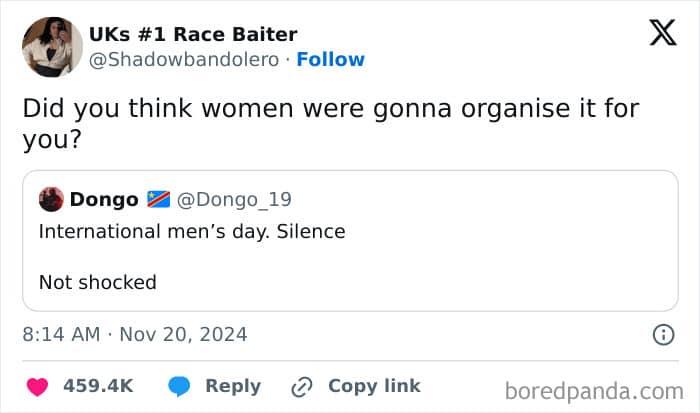Screen dimensions: 700x413
Task: Open the quoted "International men's day. Silence" text
Action: click(x=192, y=232)
